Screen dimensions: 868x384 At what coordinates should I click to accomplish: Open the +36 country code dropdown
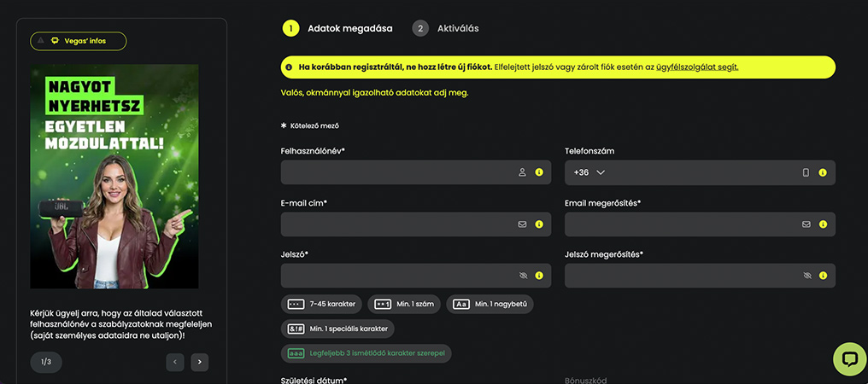click(x=589, y=172)
